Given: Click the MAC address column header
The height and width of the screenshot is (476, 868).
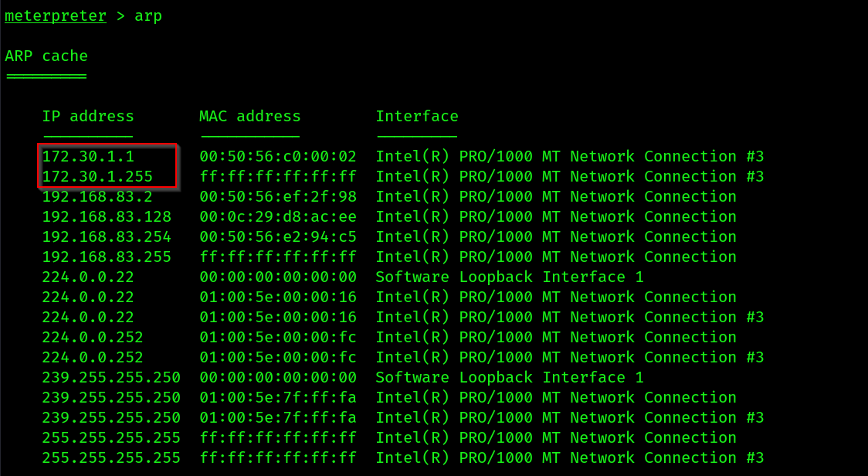Looking at the screenshot, I should [x=249, y=116].
